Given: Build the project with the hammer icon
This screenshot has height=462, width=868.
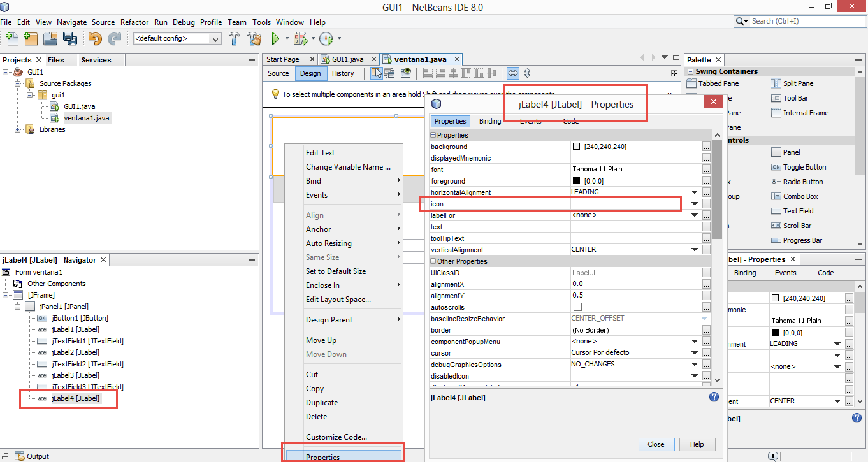Looking at the screenshot, I should pyautogui.click(x=233, y=39).
